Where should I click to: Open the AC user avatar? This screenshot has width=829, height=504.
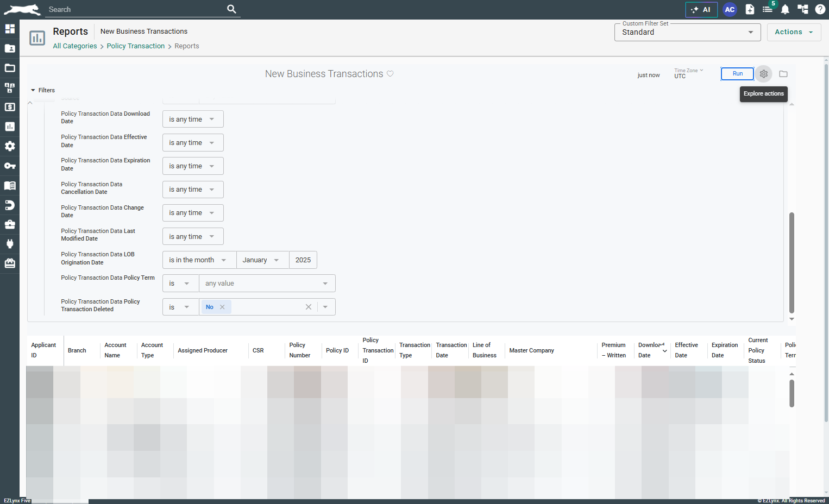[x=730, y=9]
